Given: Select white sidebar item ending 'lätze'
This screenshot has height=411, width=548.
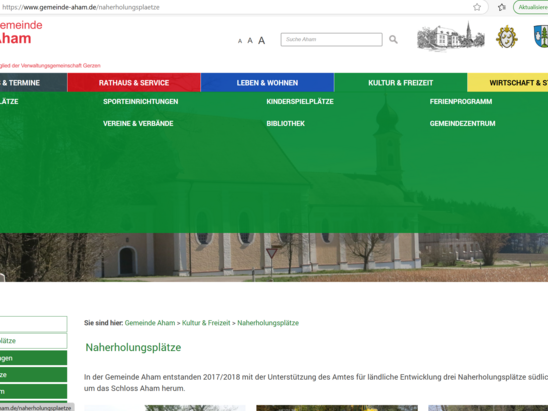Looking at the screenshot, I should tap(34, 341).
